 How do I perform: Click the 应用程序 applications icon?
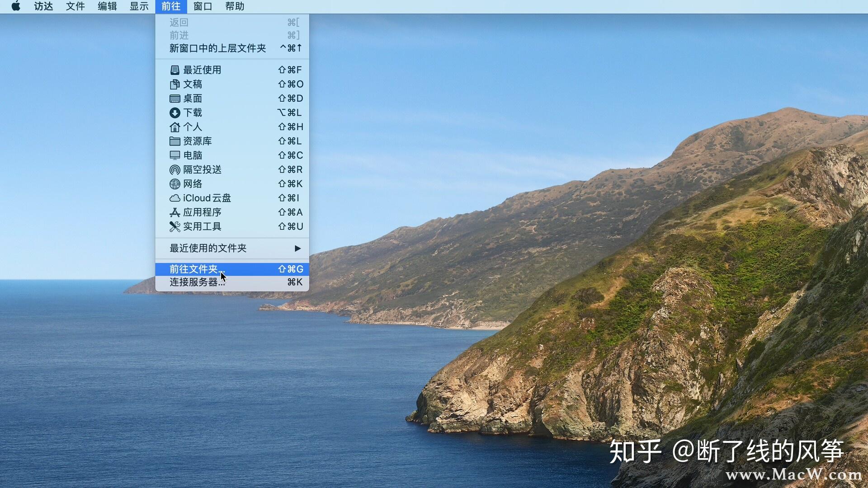(x=175, y=212)
